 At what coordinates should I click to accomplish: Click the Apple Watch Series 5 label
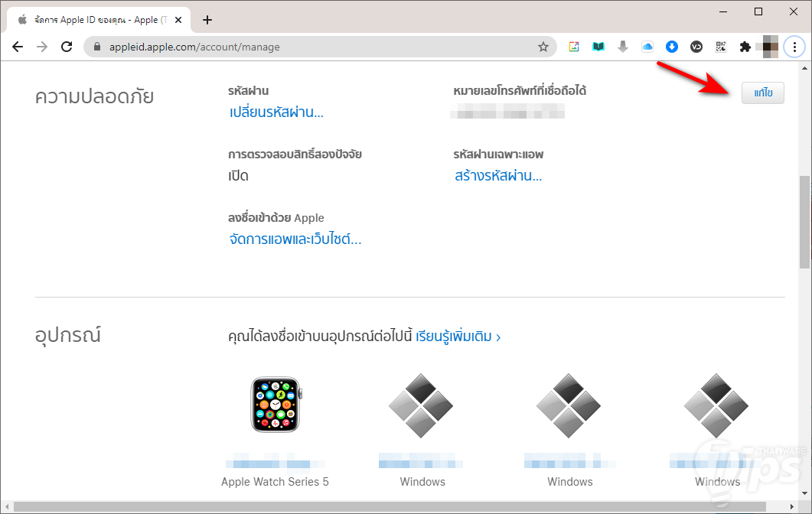tap(275, 482)
